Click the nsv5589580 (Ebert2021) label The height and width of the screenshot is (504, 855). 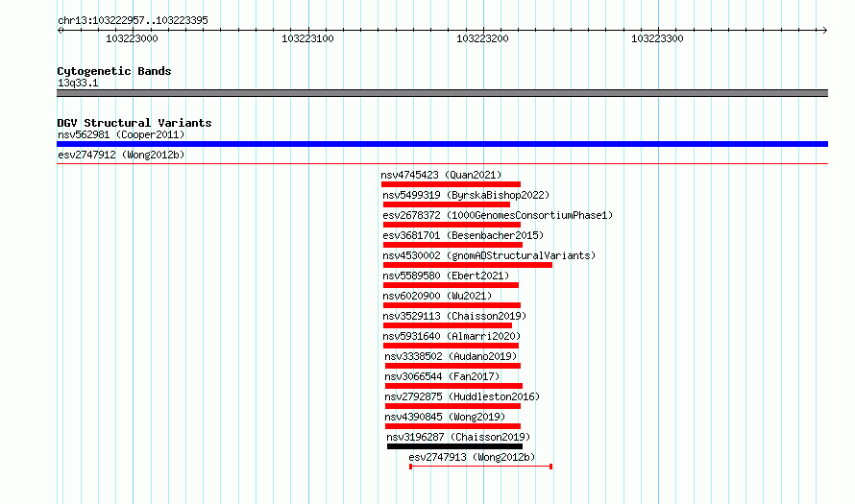click(446, 276)
